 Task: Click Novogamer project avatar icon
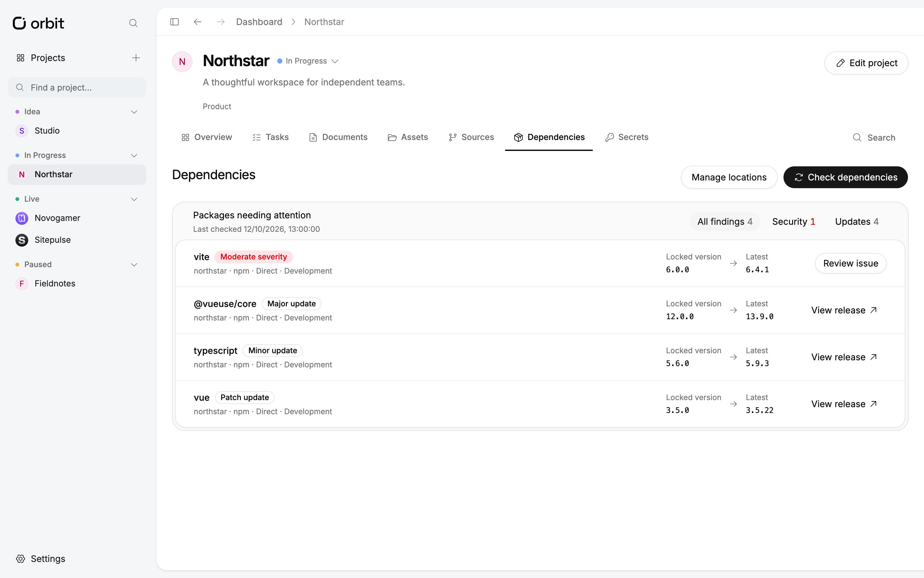click(x=22, y=218)
